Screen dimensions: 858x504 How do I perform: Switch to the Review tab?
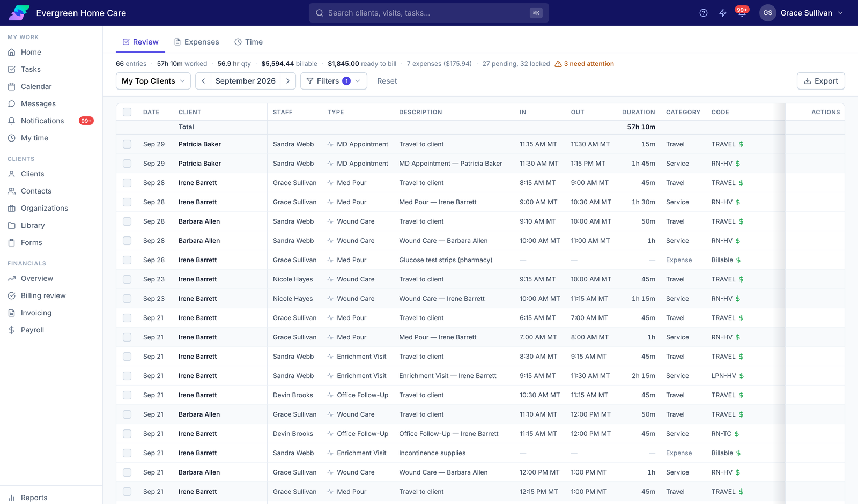pyautogui.click(x=140, y=42)
